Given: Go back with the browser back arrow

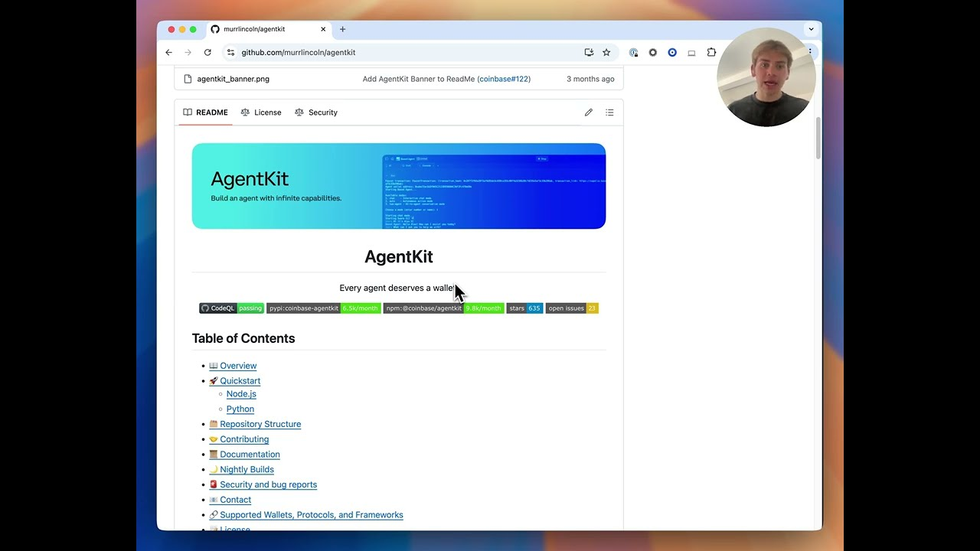Looking at the screenshot, I should pyautogui.click(x=169, y=53).
